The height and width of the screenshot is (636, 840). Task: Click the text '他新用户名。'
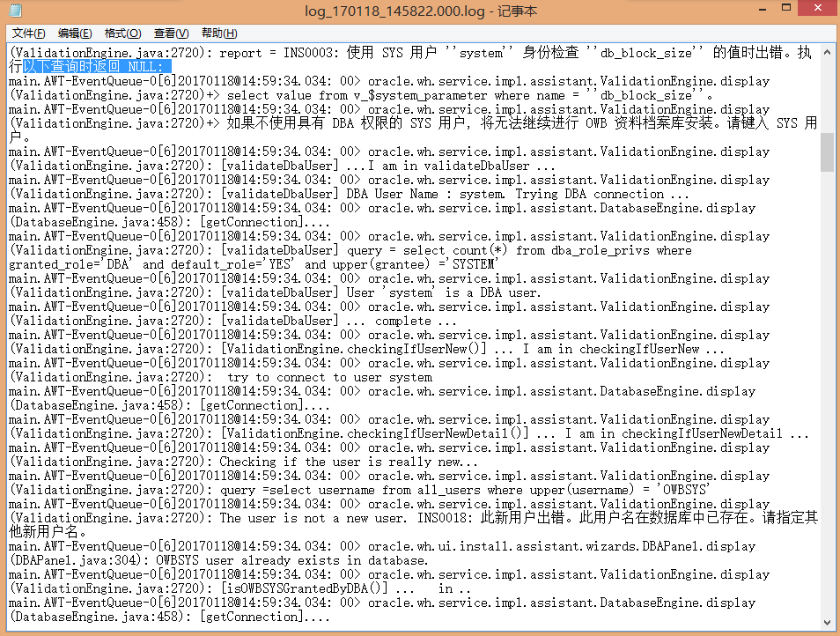pos(48,532)
